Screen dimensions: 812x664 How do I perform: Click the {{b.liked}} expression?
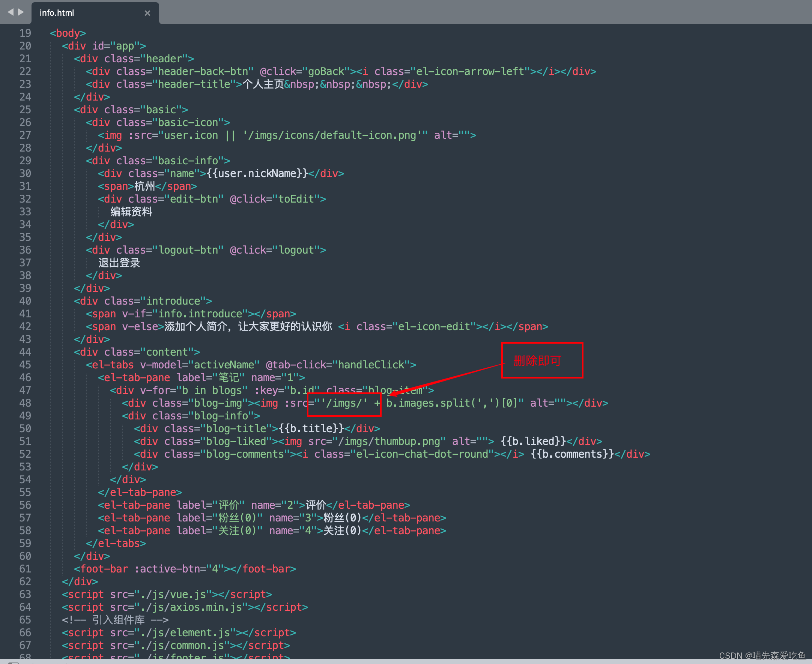coord(533,442)
